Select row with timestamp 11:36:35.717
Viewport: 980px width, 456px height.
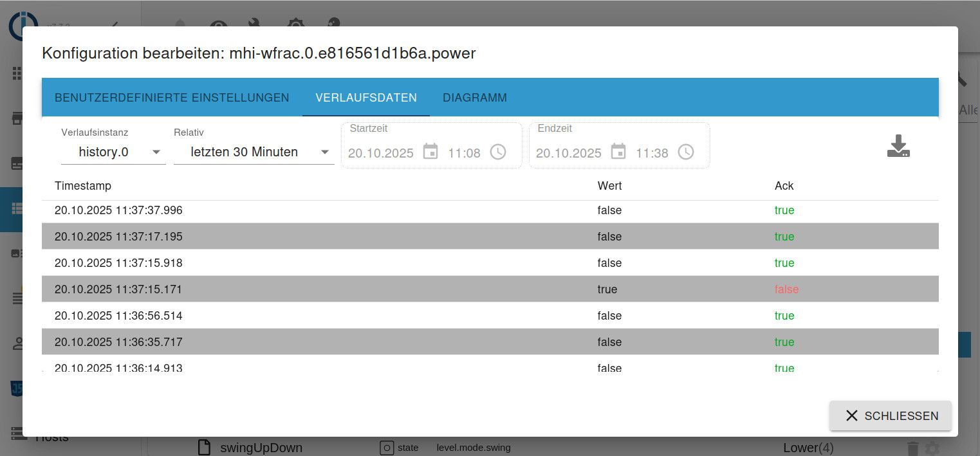click(490, 342)
